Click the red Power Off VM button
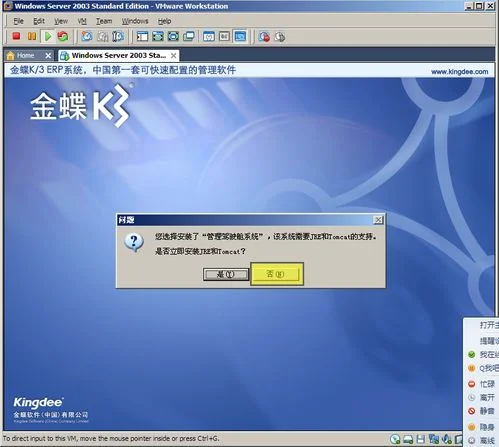This screenshot has height=447, width=499. (x=16, y=36)
